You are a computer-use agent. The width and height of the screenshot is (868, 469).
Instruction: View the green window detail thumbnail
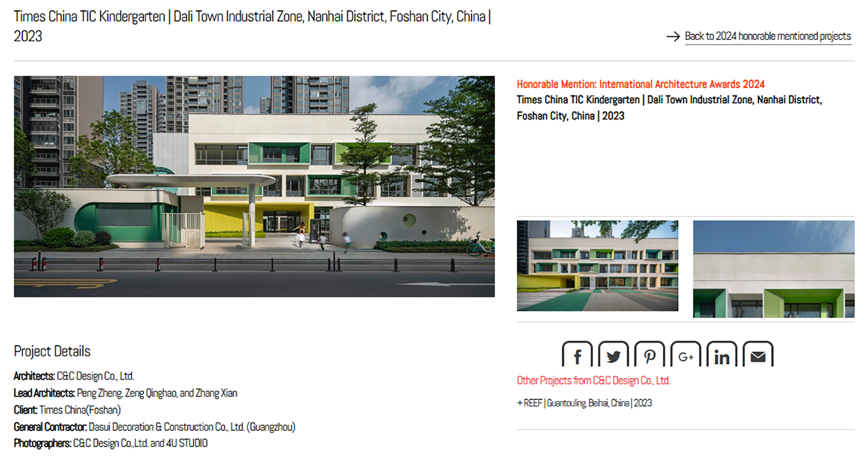pos(774,269)
